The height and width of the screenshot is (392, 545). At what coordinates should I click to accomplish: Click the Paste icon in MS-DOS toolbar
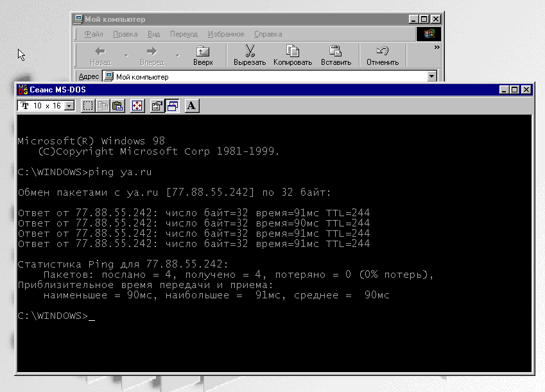pos(118,106)
